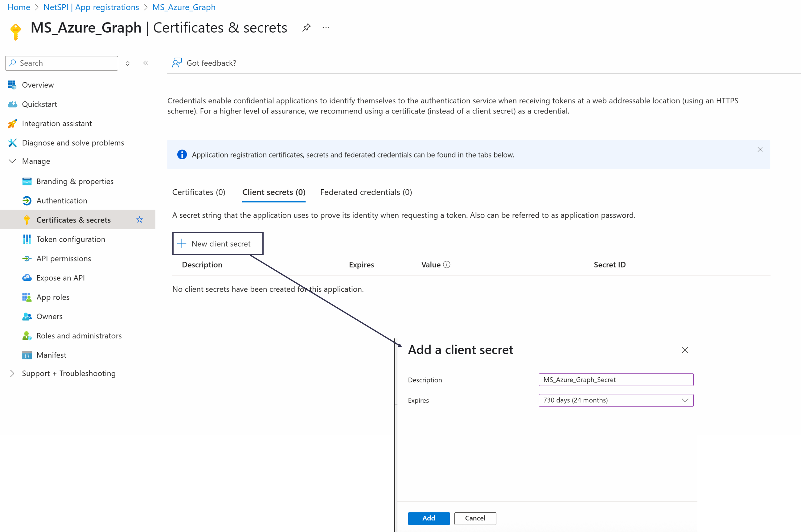Image resolution: width=801 pixels, height=532 pixels.
Task: Click the blue info icon in banner
Action: (182, 155)
